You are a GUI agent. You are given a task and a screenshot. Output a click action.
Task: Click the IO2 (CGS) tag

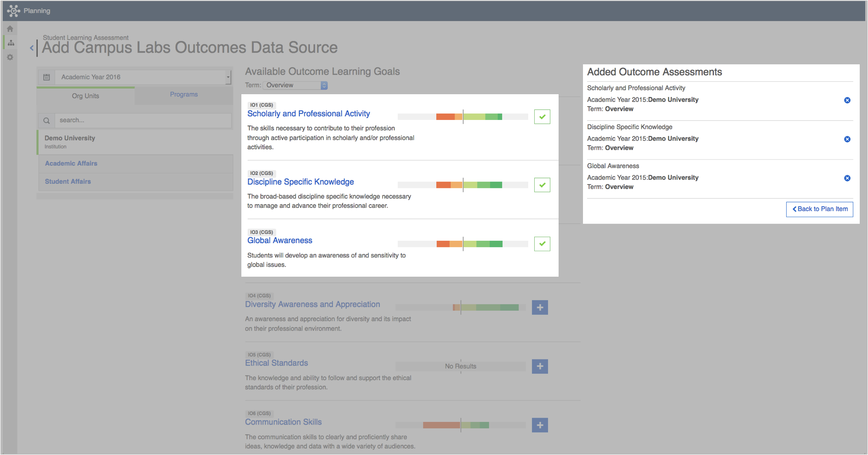pyautogui.click(x=261, y=173)
